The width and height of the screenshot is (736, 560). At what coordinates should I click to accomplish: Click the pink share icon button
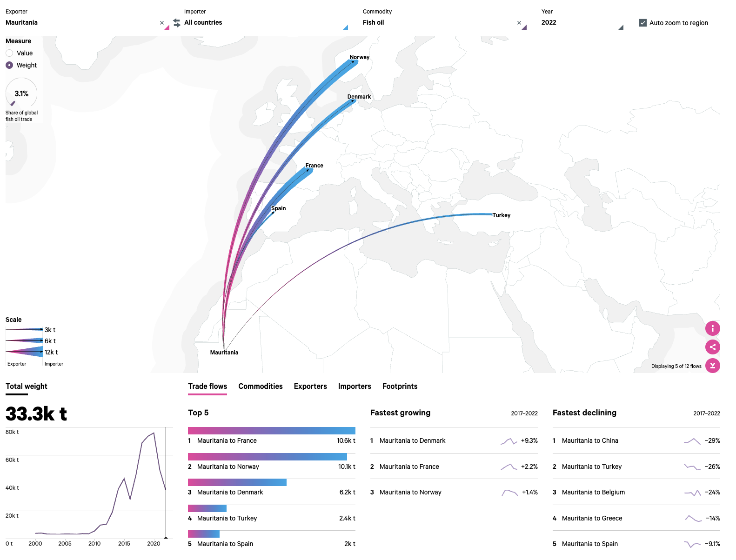pos(712,347)
